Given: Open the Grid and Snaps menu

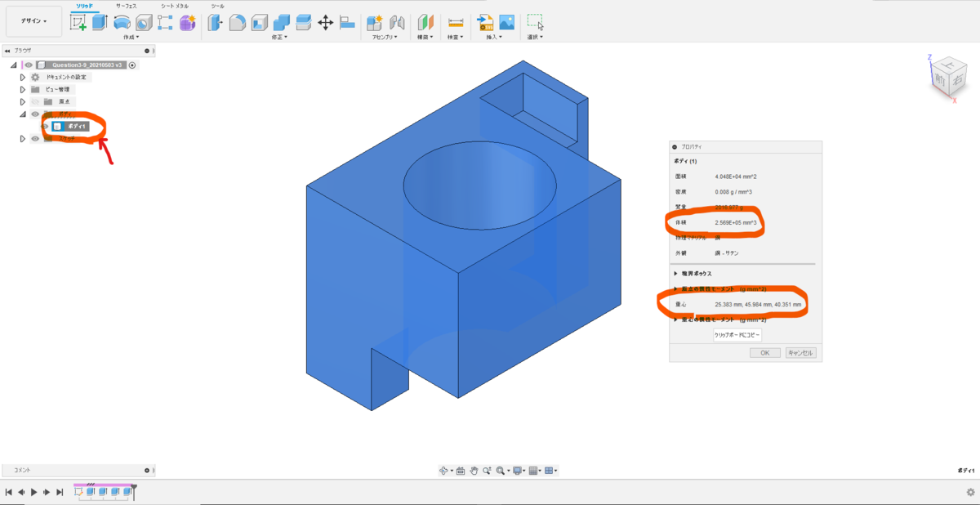Looking at the screenshot, I should [x=534, y=471].
